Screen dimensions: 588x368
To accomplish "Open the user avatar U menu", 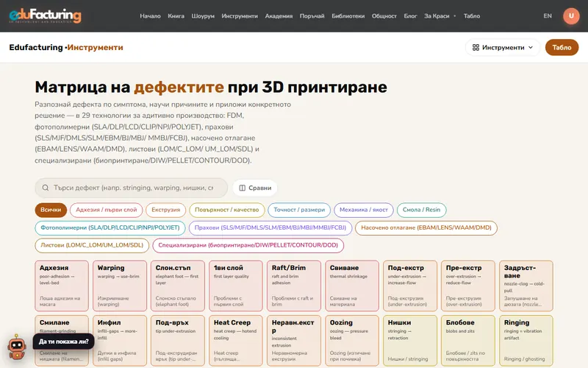I will pyautogui.click(x=571, y=15).
